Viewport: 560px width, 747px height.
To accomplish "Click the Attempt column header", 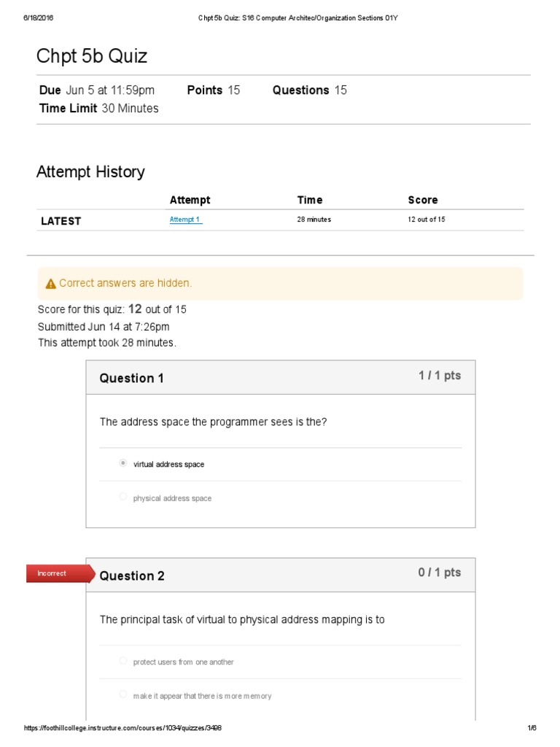I will (190, 200).
